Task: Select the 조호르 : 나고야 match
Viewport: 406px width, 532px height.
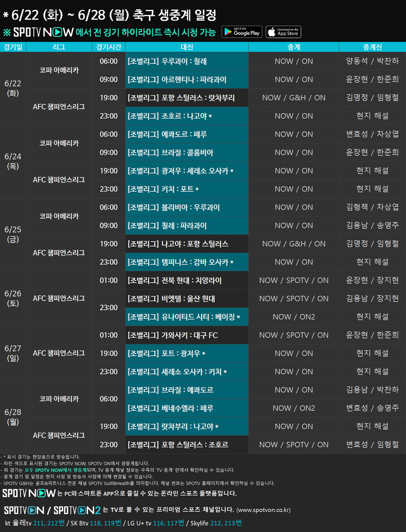Action: (187, 116)
